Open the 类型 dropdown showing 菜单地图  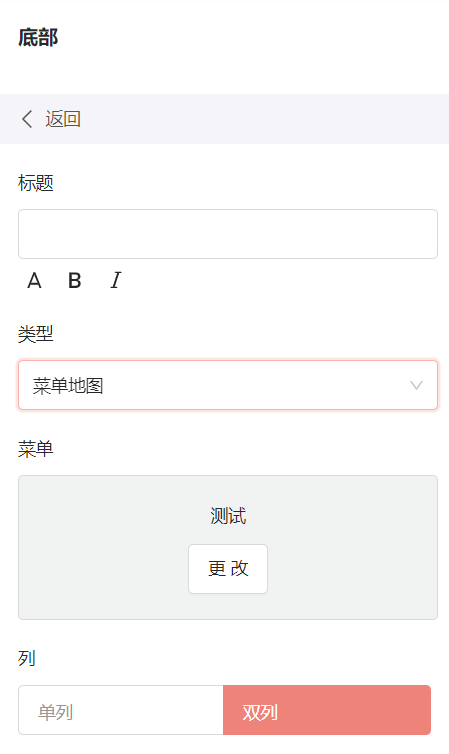click(228, 385)
